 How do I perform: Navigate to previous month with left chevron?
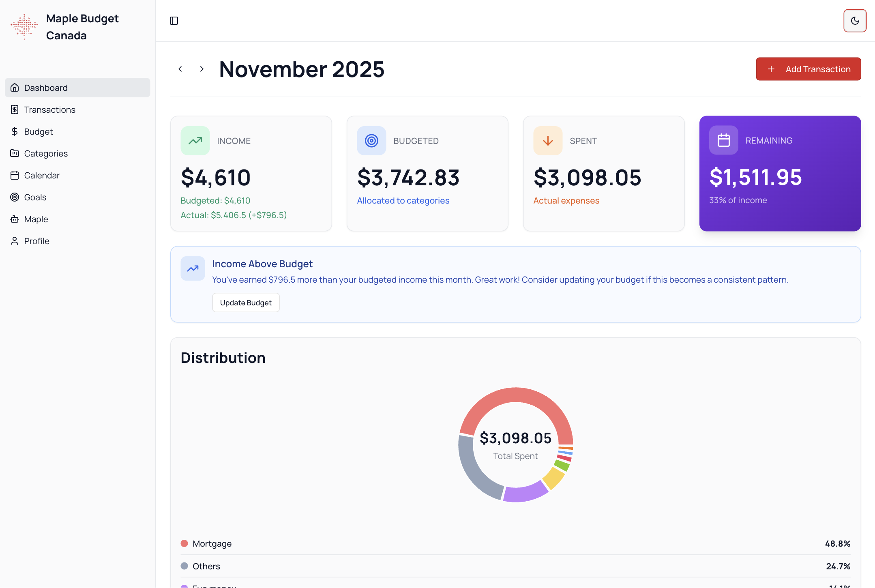180,69
